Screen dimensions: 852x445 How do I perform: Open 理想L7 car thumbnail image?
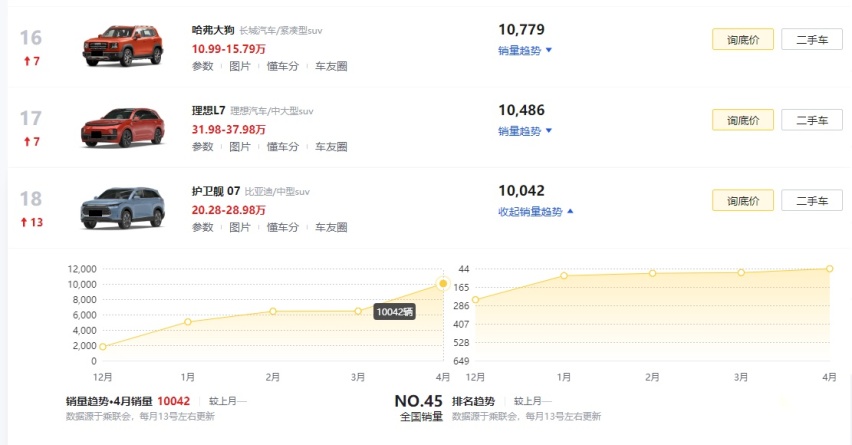[123, 127]
